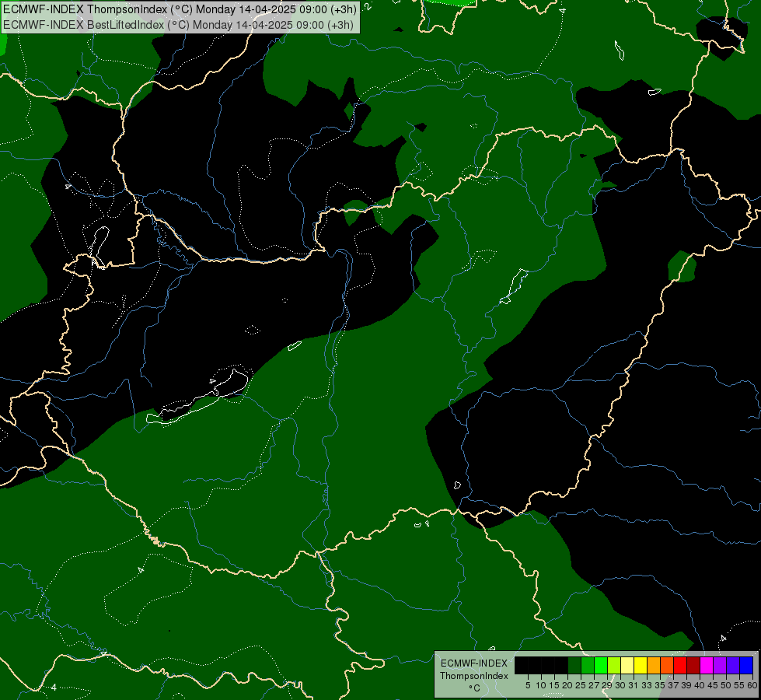Click legend scale value 55

[x=739, y=685]
